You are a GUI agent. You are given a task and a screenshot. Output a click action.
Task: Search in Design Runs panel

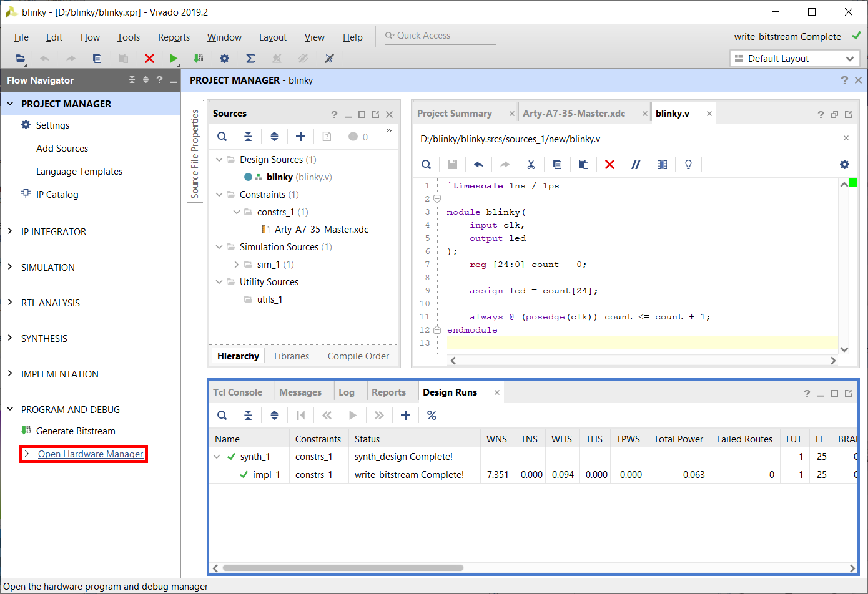222,416
